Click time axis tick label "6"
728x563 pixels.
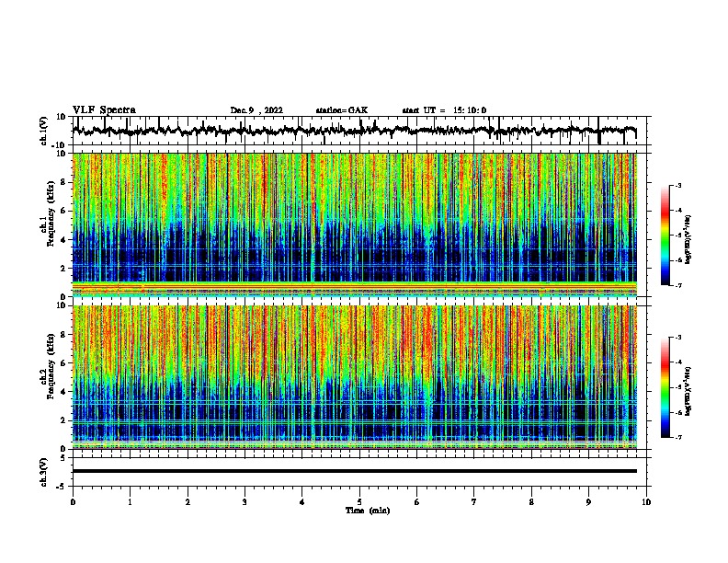(x=417, y=502)
